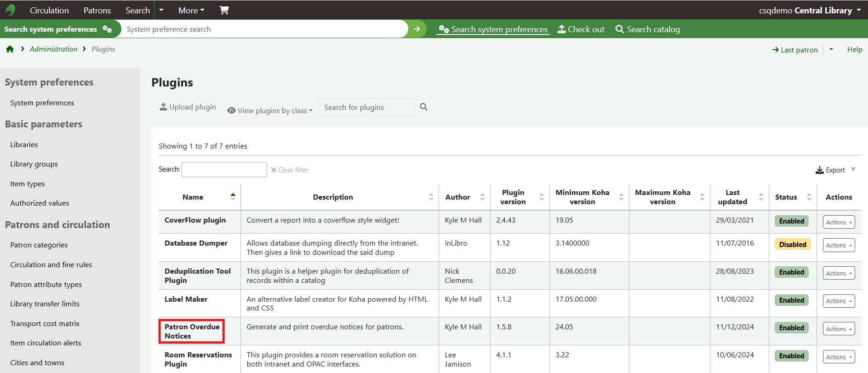Open Circulation and fine rules page
This screenshot has width=868, height=373.
51,265
